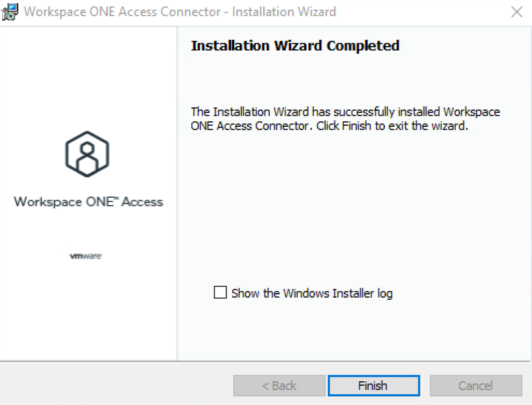Click the installer icon in the title bar
The height and width of the screenshot is (405, 532).
(10, 12)
